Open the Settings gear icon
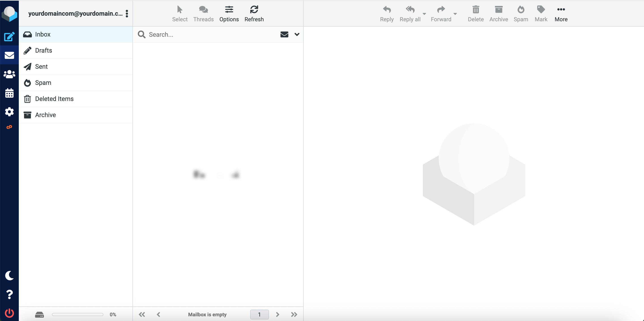 (9, 112)
